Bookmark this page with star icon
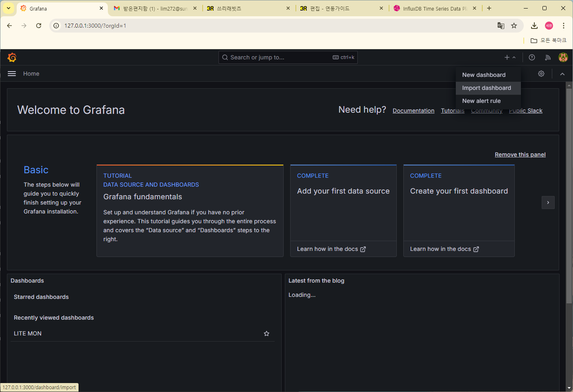 [x=514, y=26]
